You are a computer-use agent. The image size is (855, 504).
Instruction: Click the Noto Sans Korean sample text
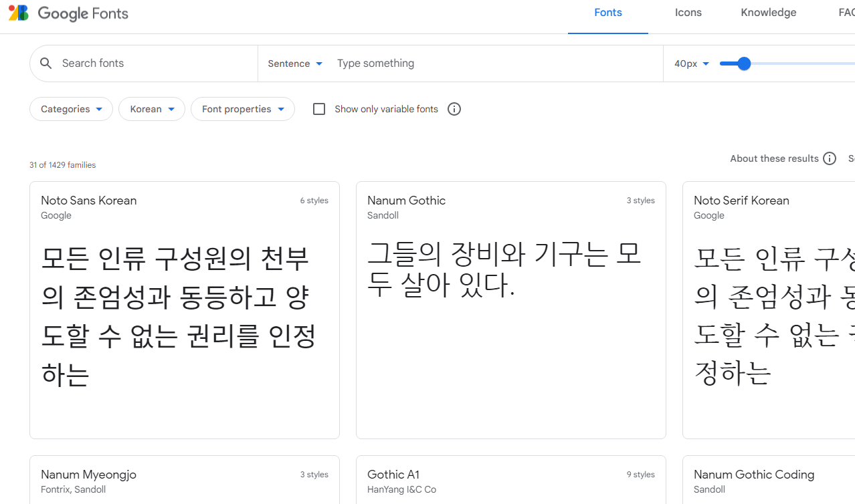click(x=178, y=316)
